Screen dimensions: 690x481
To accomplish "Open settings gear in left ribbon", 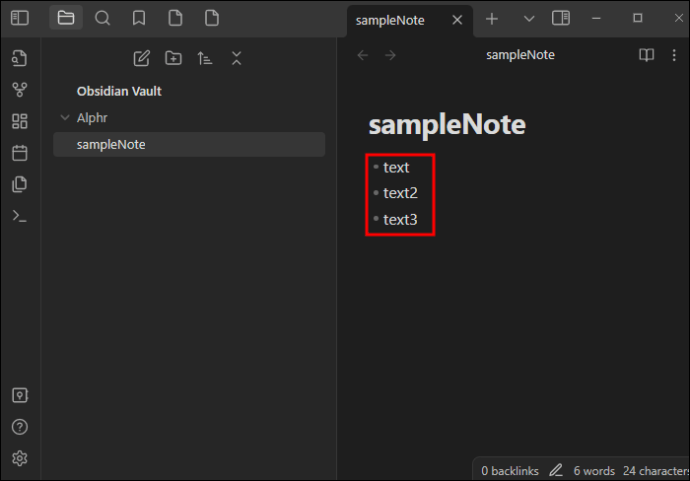I will 20,459.
